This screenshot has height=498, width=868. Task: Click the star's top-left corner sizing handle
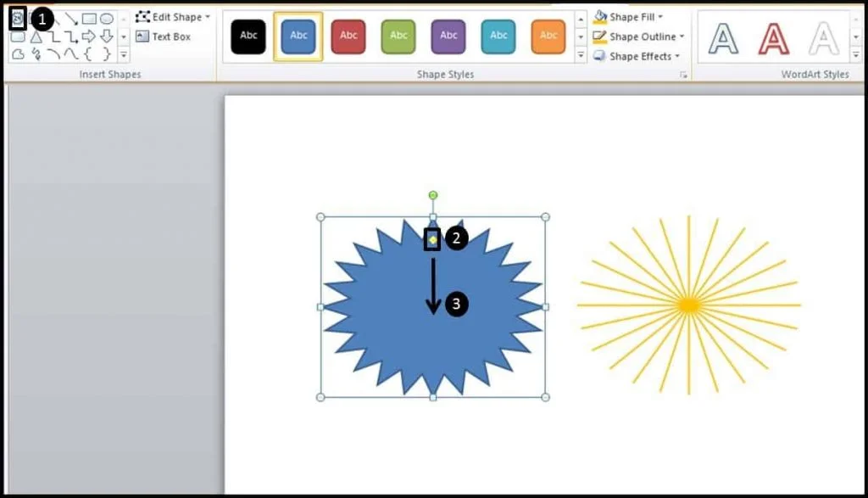320,217
